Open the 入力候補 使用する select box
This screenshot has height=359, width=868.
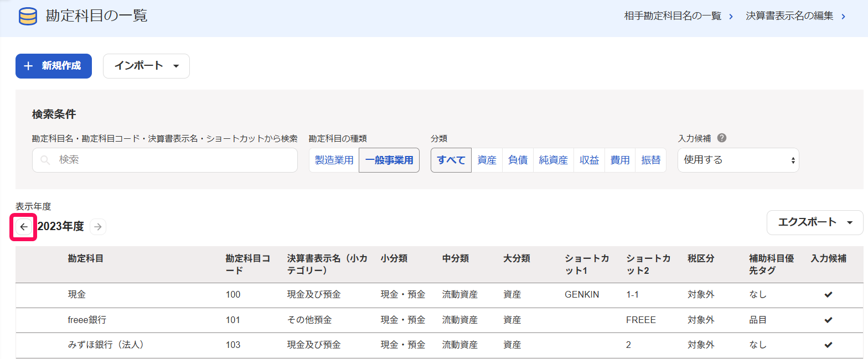738,160
